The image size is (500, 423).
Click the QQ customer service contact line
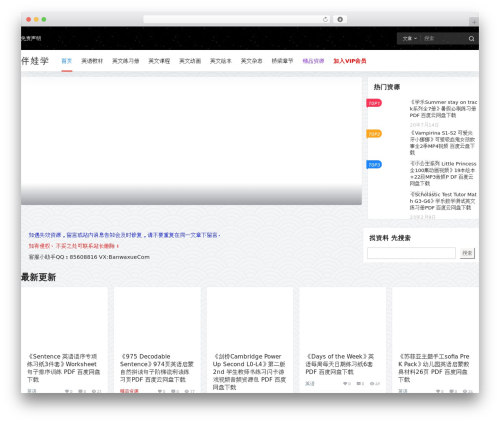89,257
